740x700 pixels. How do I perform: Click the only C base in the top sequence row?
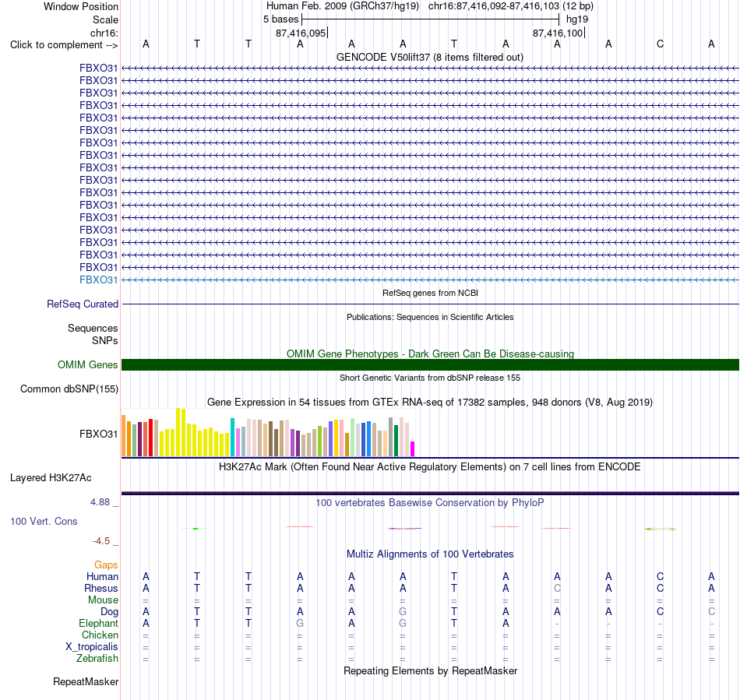660,44
